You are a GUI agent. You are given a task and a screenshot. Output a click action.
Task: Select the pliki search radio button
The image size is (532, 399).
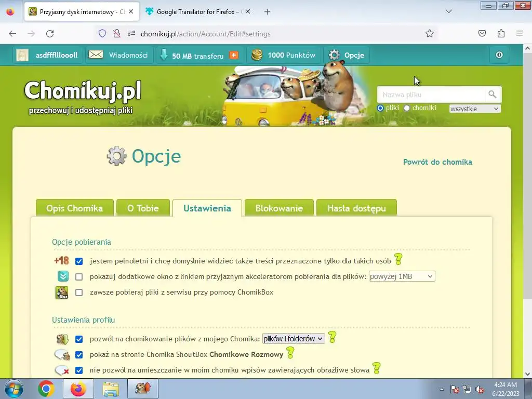[380, 108]
